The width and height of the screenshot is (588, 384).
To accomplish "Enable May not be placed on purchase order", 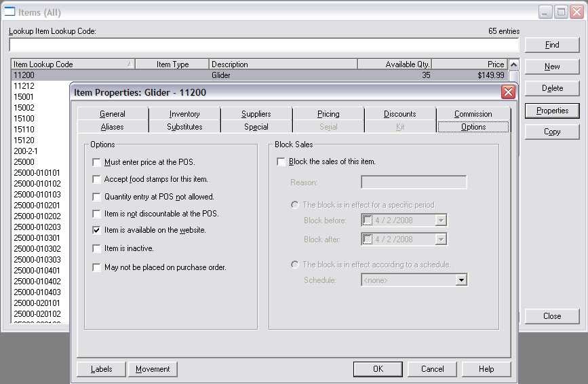I will tap(96, 267).
